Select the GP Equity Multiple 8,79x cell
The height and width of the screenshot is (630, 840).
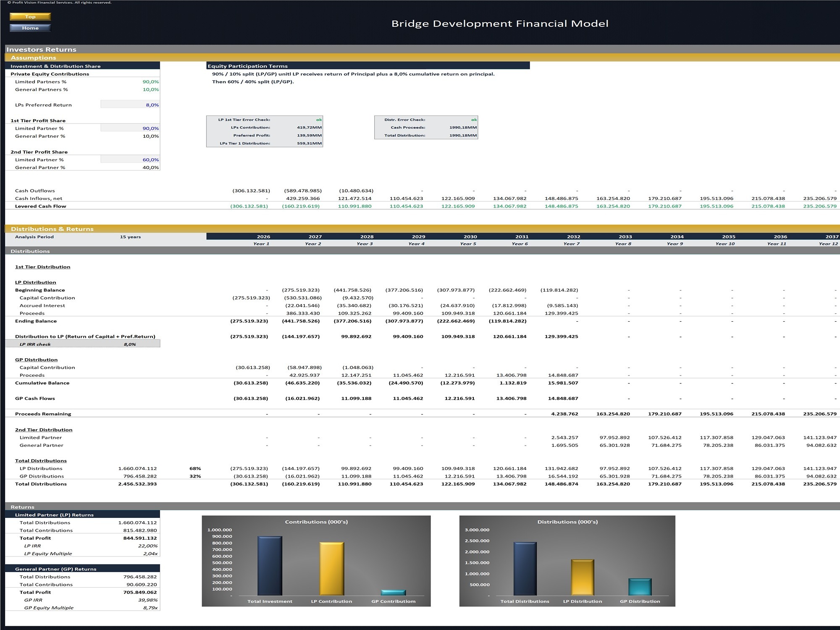click(150, 608)
